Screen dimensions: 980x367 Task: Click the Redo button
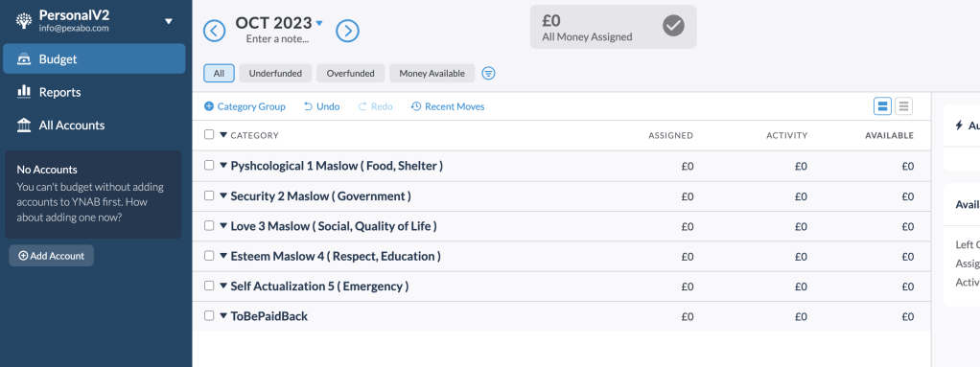(376, 106)
